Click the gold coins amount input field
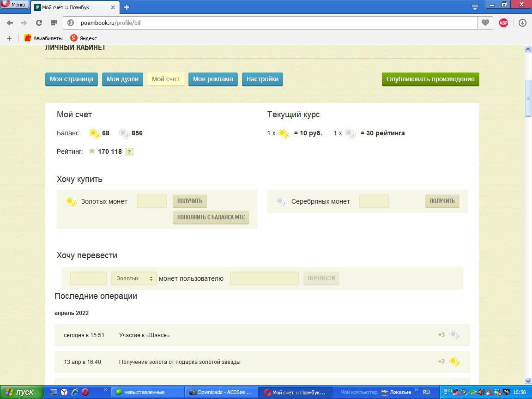 (x=151, y=201)
